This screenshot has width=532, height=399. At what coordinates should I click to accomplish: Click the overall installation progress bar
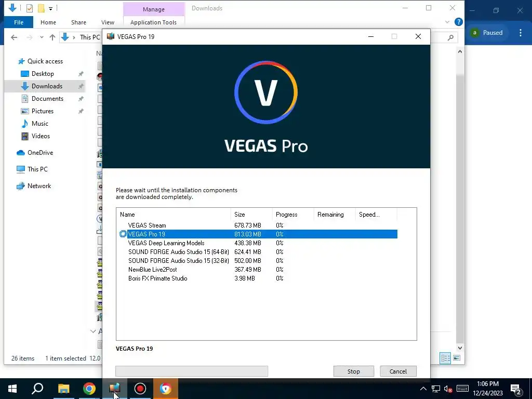pos(192,371)
